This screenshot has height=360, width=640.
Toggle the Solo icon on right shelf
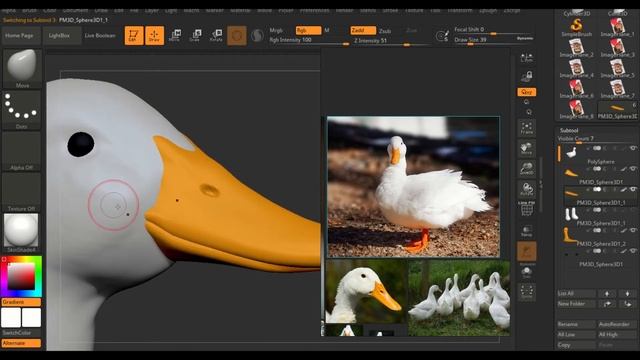click(527, 272)
